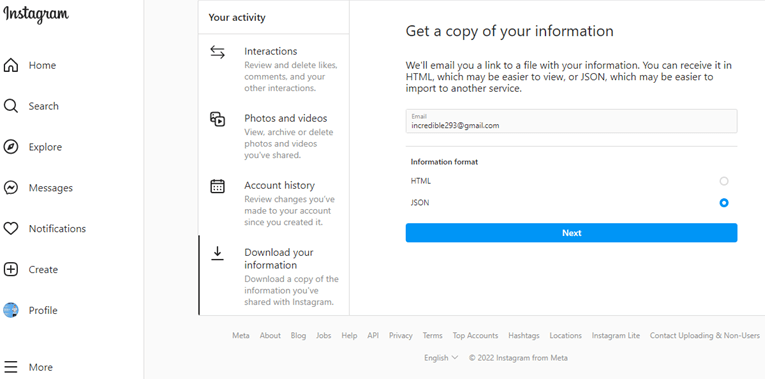Click Create label in sidebar
765x379 pixels.
[x=43, y=269]
